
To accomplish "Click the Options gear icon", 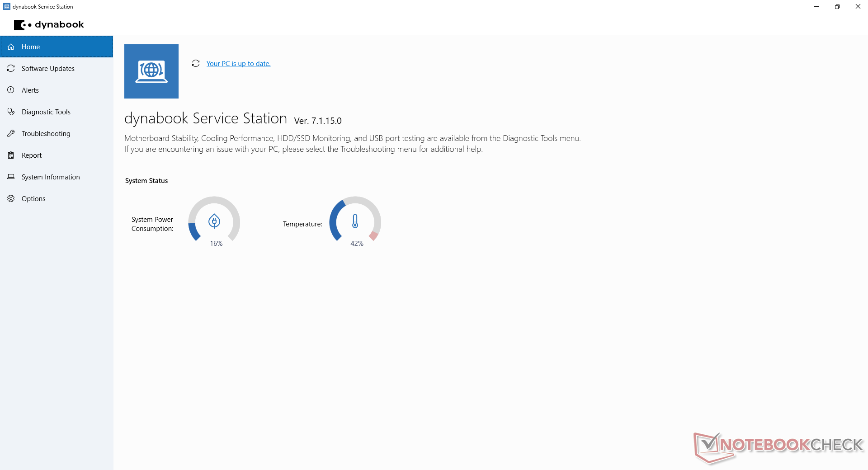I will point(11,199).
